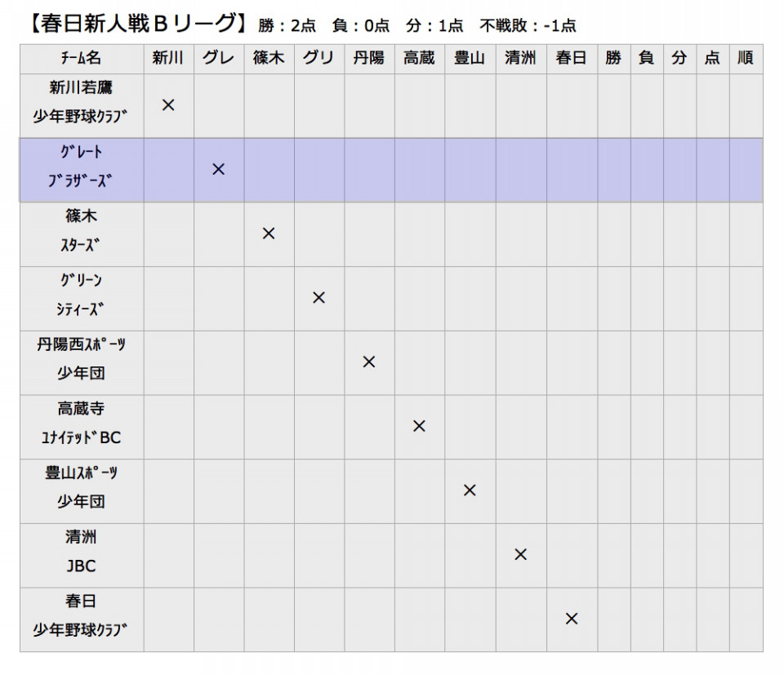Click the チーム名 column header
Screen dimensions: 784x675
[x=82, y=59]
